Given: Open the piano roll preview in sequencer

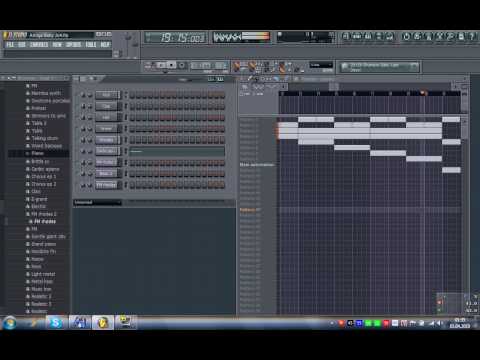Looking at the screenshot, I should (177, 151).
